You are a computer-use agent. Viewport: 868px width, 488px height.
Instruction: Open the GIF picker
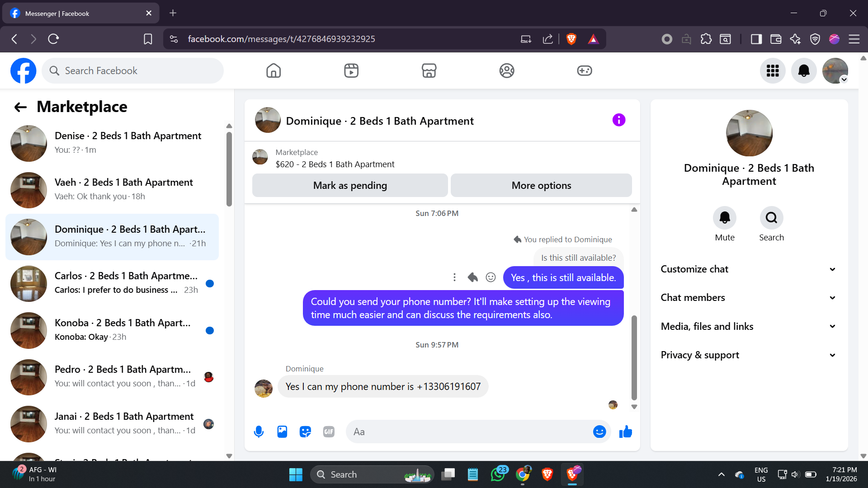point(329,432)
